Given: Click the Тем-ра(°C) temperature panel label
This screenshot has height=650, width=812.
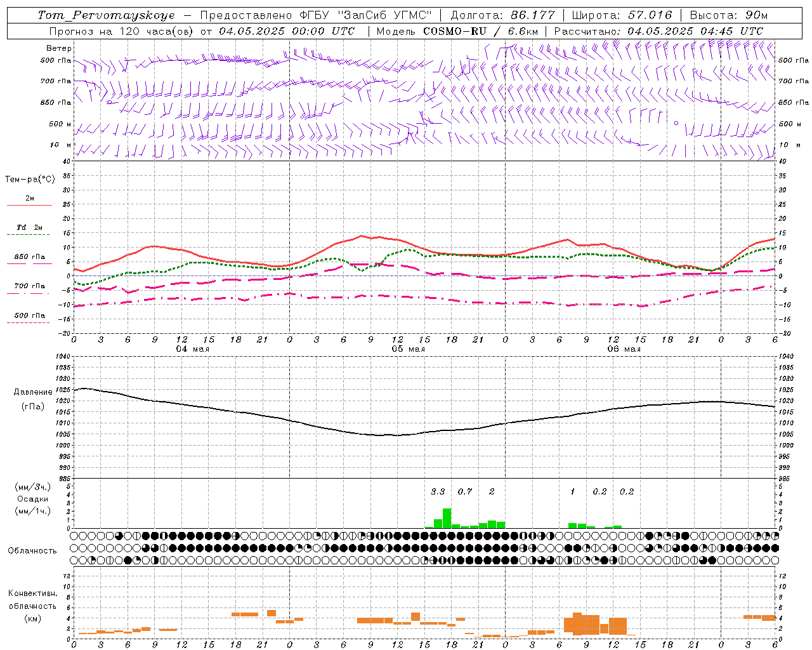Looking at the screenshot, I should [x=30, y=179].
